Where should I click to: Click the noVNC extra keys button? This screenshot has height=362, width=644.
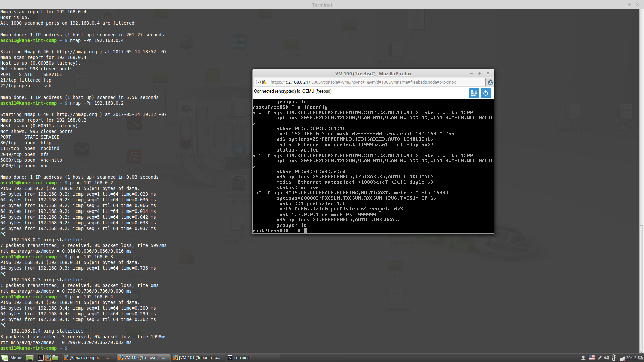(x=474, y=93)
